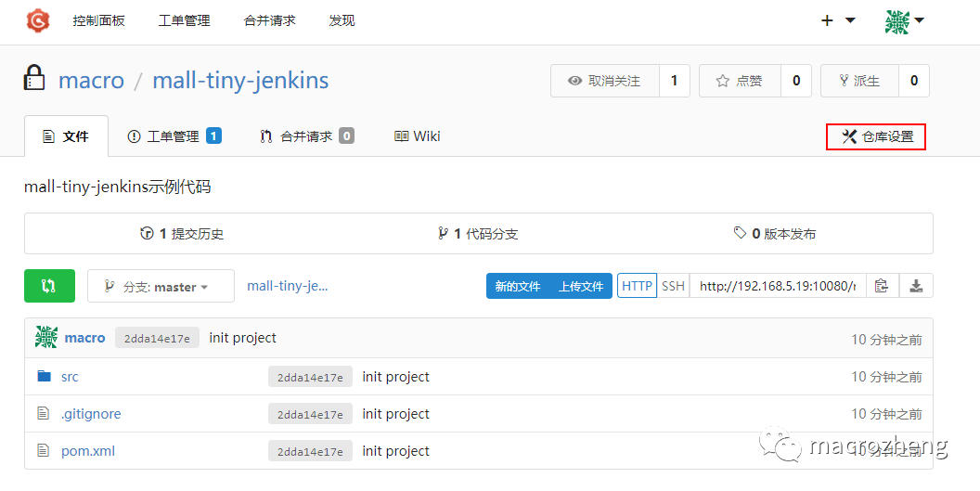Click the mall-tiny-je... breadcrumb path link
This screenshot has width=980, height=491.
288,287
